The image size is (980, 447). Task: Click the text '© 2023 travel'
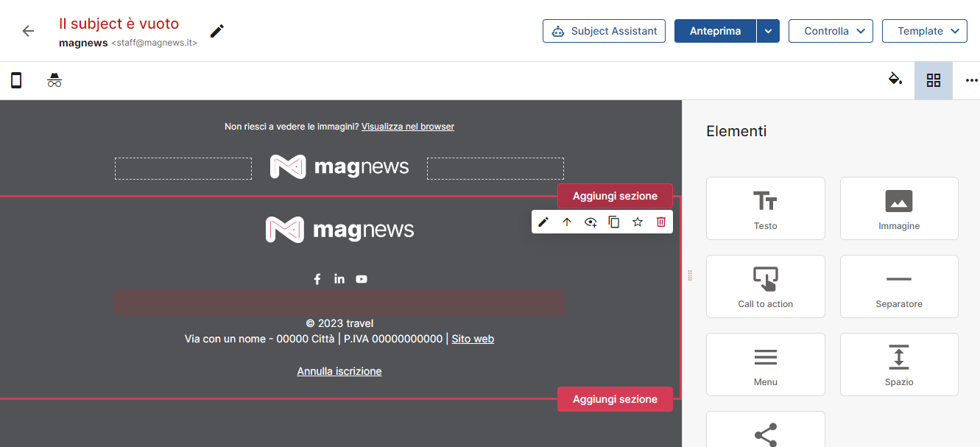coord(339,323)
